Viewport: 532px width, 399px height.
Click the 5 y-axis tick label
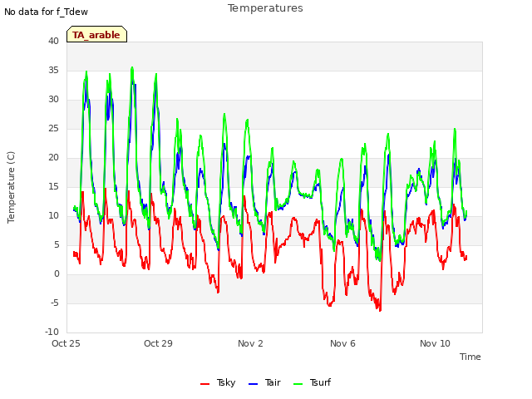pyautogui.click(x=57, y=245)
